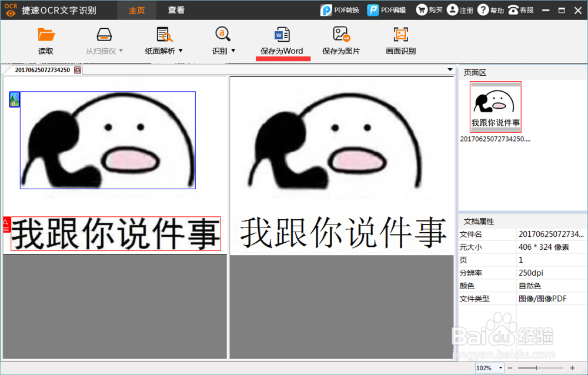Switch to the 查看 tab

coord(176,10)
